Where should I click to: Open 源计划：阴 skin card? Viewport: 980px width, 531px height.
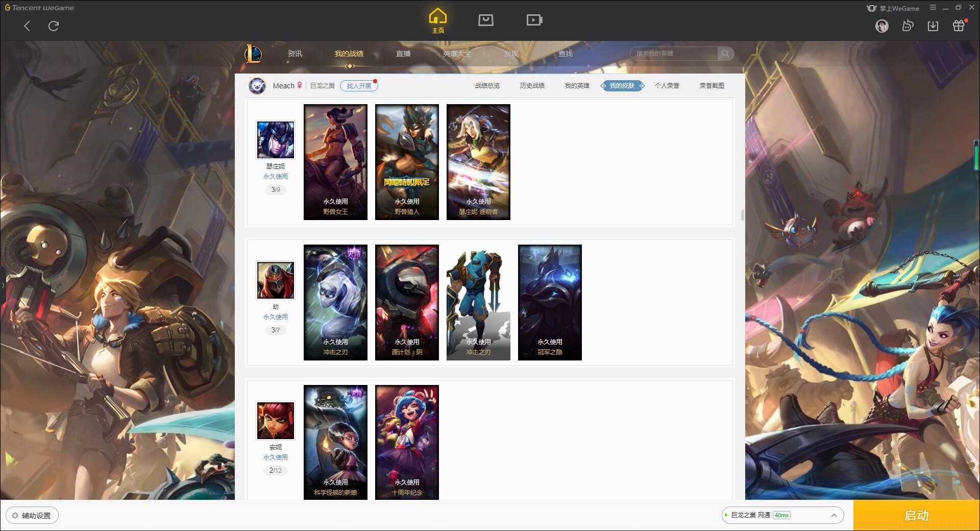(x=407, y=303)
